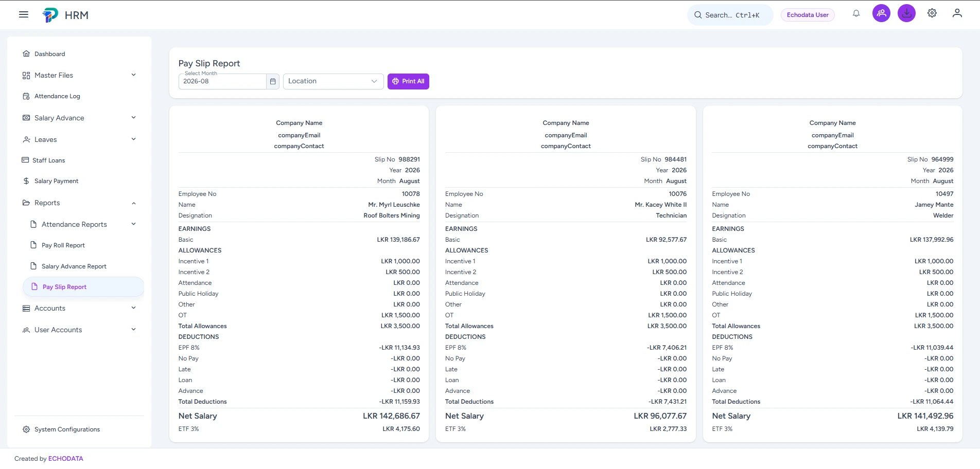Screen dimensions: 980x469
Task: Open the Location dropdown
Action: [333, 81]
